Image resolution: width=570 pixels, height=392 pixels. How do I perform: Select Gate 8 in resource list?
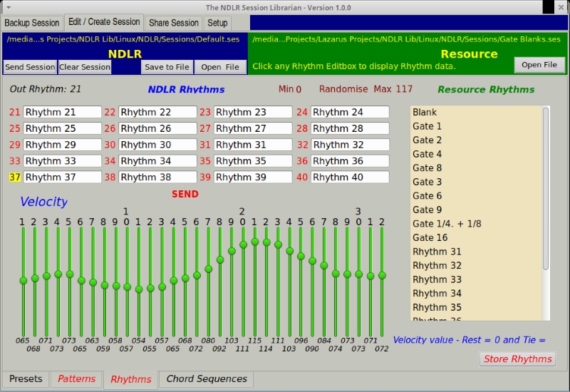(476, 168)
